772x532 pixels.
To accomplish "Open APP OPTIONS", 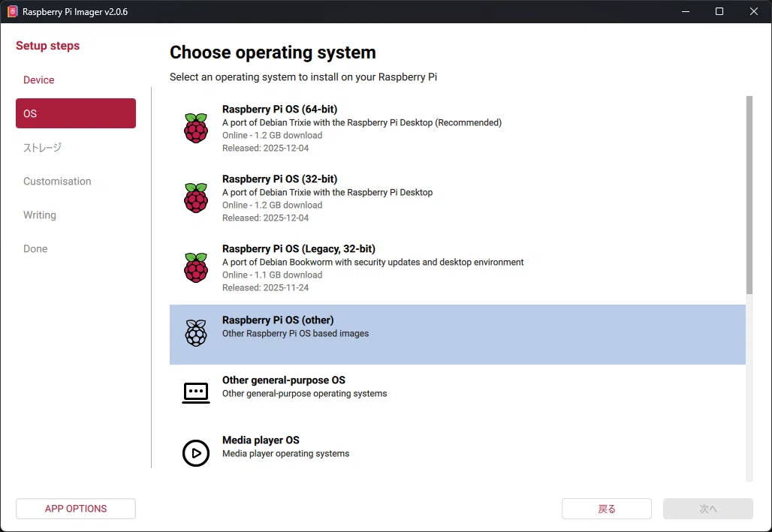I will (x=76, y=509).
